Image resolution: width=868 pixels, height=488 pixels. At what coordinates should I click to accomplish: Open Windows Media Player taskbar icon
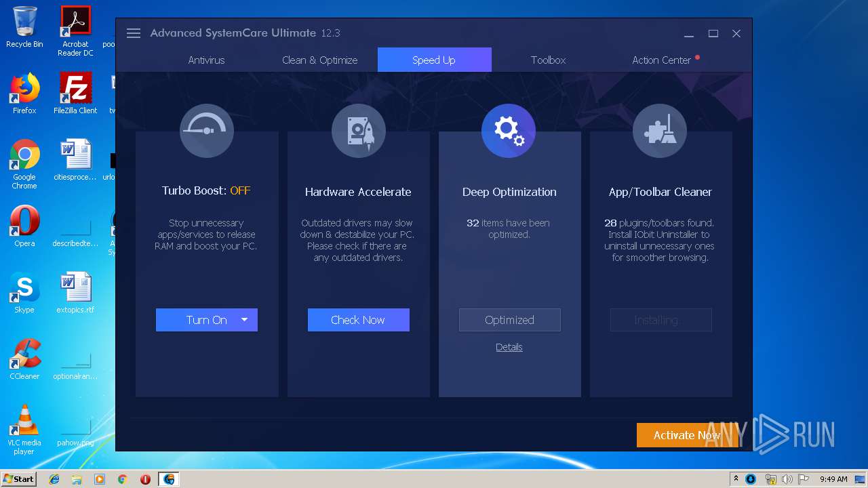(x=100, y=479)
